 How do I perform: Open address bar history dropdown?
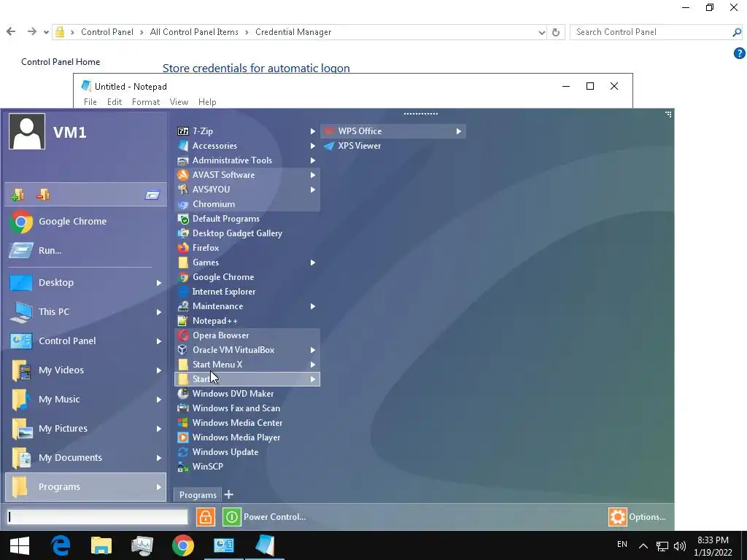542,32
